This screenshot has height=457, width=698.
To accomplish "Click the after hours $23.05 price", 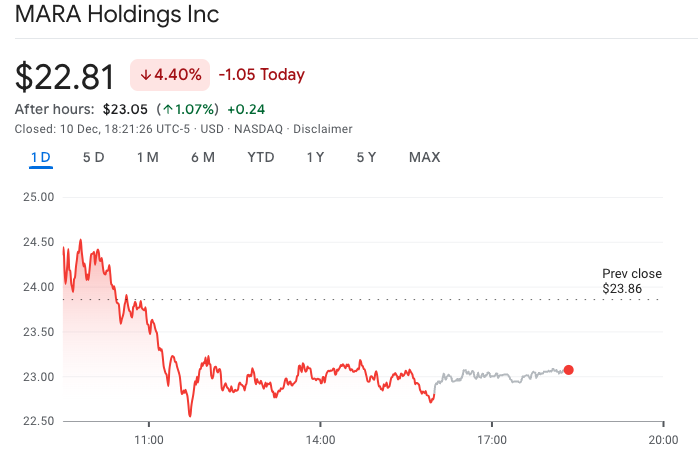I will click(125, 109).
